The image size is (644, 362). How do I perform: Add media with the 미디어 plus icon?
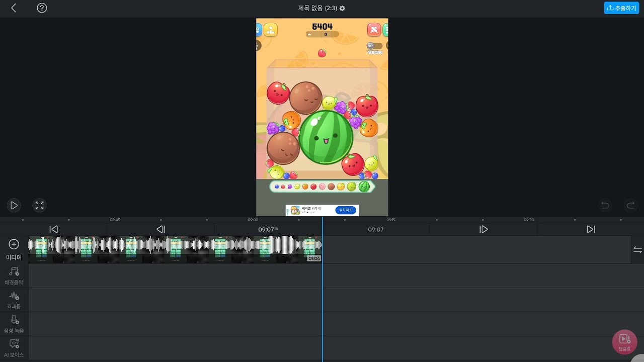click(14, 244)
